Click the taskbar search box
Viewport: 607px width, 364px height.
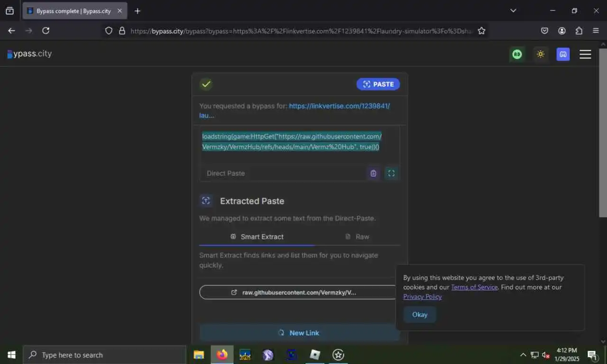pyautogui.click(x=104, y=355)
